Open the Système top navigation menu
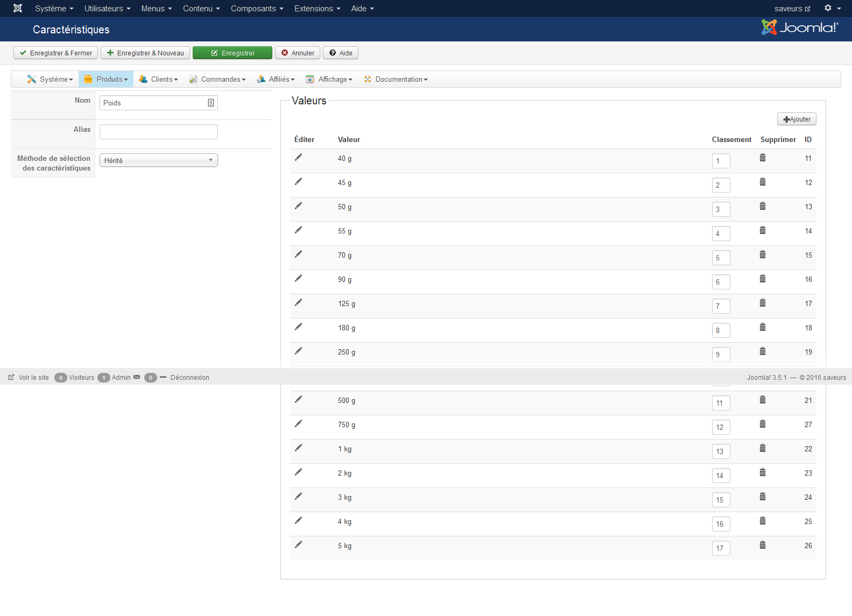 (x=54, y=8)
